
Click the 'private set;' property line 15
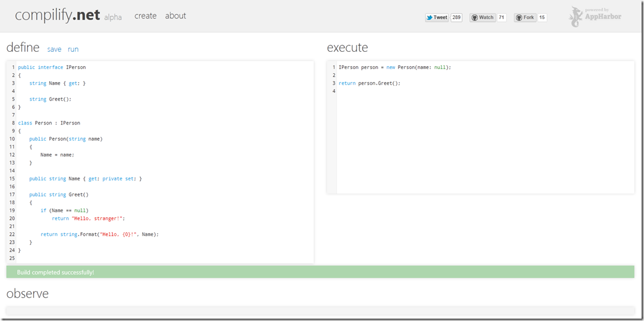click(86, 179)
